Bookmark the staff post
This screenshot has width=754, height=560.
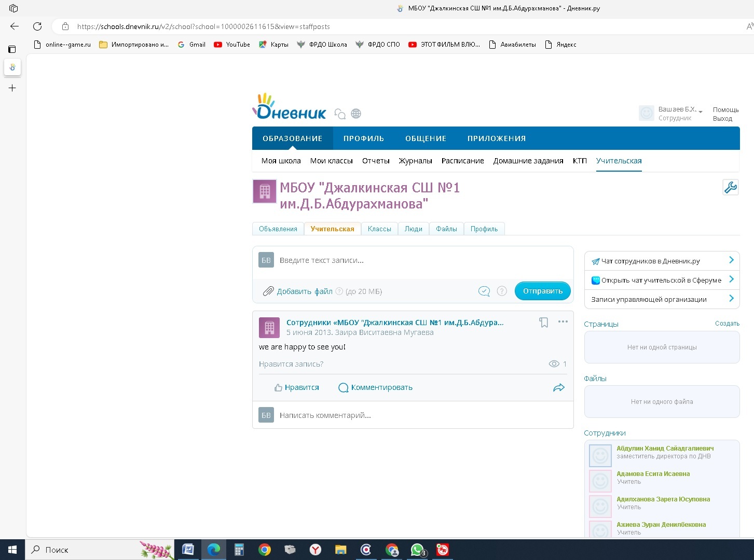pyautogui.click(x=543, y=323)
